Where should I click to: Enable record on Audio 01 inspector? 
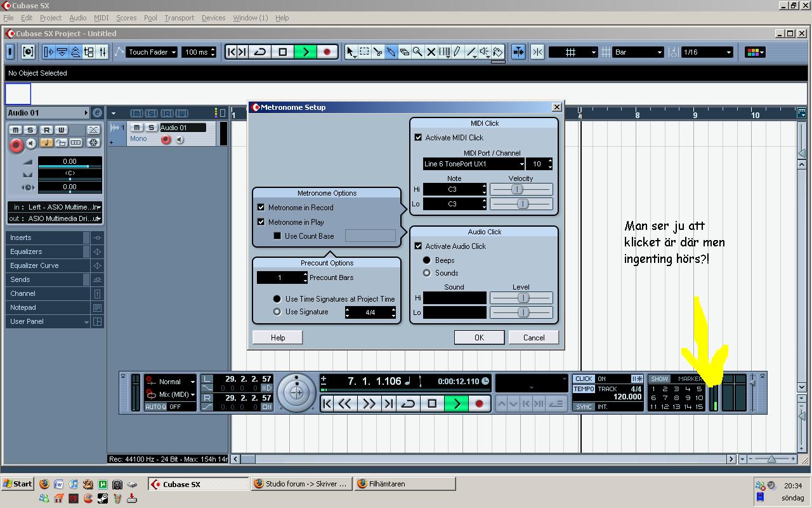point(16,145)
